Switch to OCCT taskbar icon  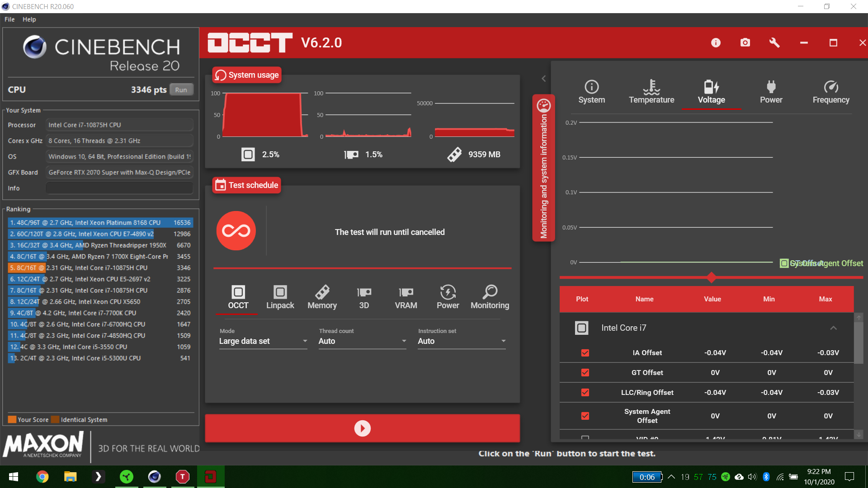tap(210, 477)
